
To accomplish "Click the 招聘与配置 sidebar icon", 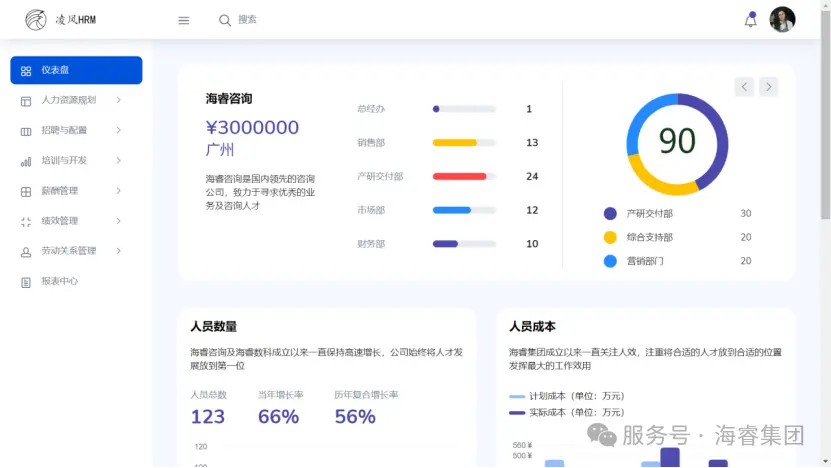I will (26, 131).
